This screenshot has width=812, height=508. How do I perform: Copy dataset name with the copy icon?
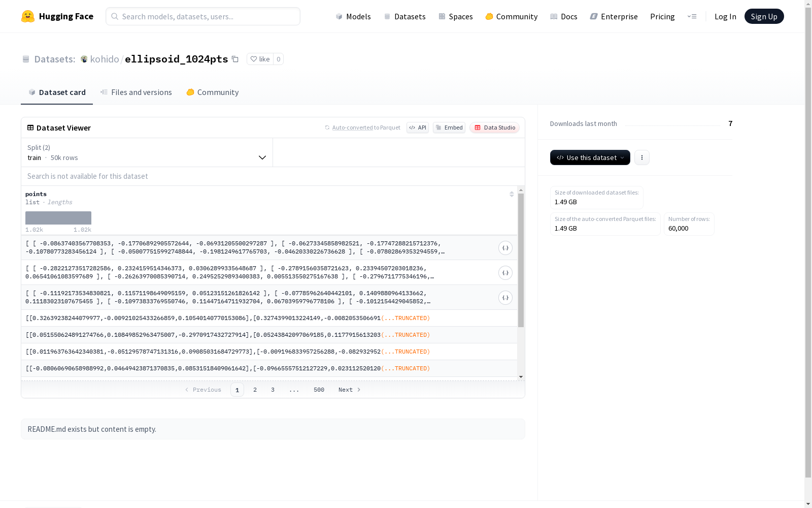coord(235,59)
